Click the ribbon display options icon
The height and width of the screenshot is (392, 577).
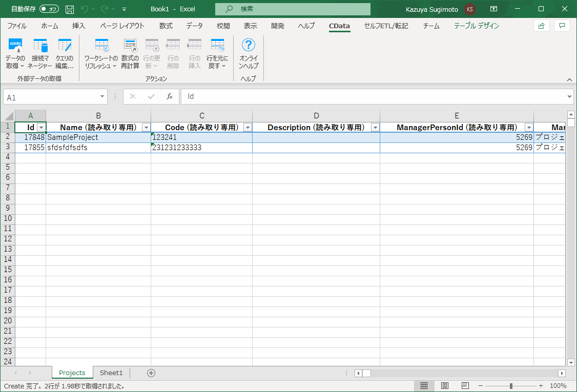pyautogui.click(x=494, y=9)
